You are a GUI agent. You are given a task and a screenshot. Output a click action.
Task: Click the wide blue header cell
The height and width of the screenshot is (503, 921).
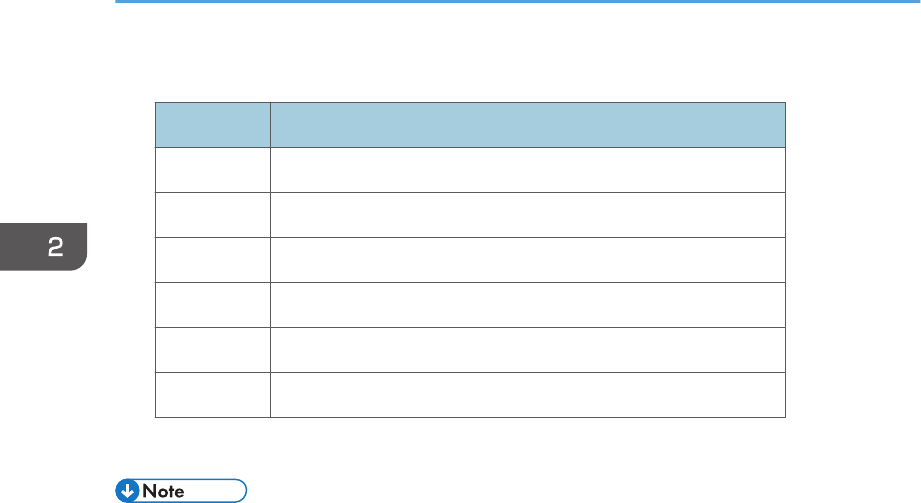point(527,124)
